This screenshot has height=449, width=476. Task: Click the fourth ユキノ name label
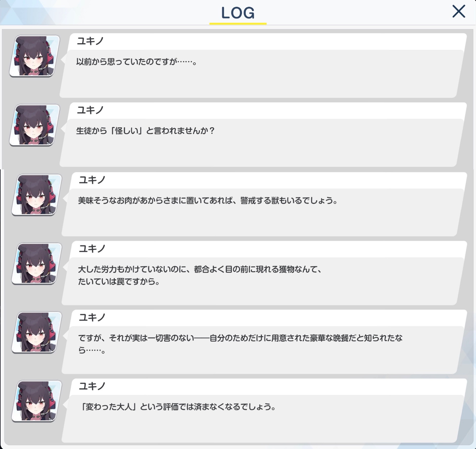pyautogui.click(x=92, y=249)
